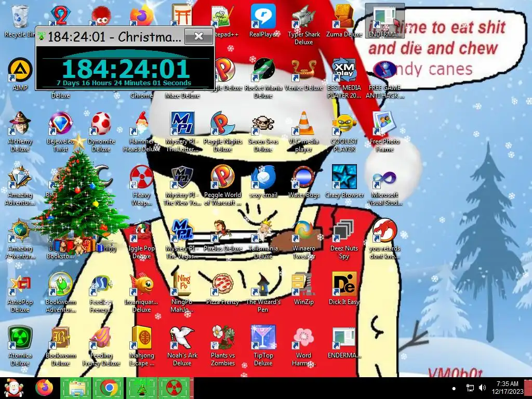Launch Microsoft Visual Studio shortcut

coord(384,185)
